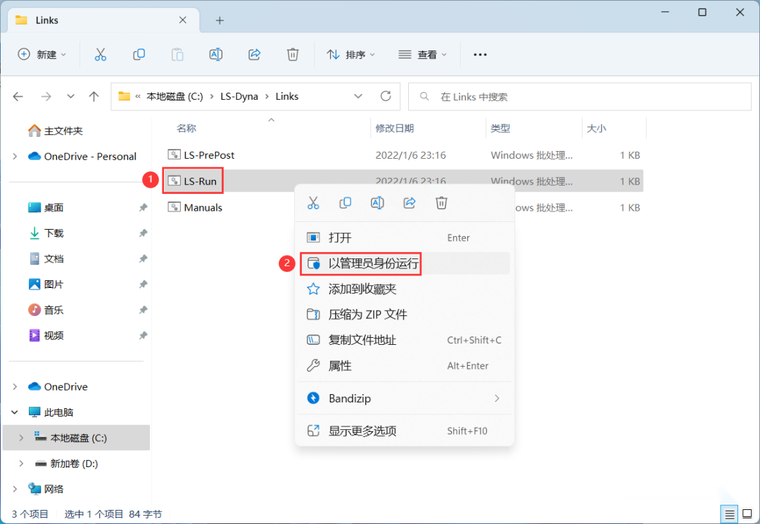This screenshot has height=524, width=760.
Task: Open the 新建 dropdown
Action: tap(42, 54)
